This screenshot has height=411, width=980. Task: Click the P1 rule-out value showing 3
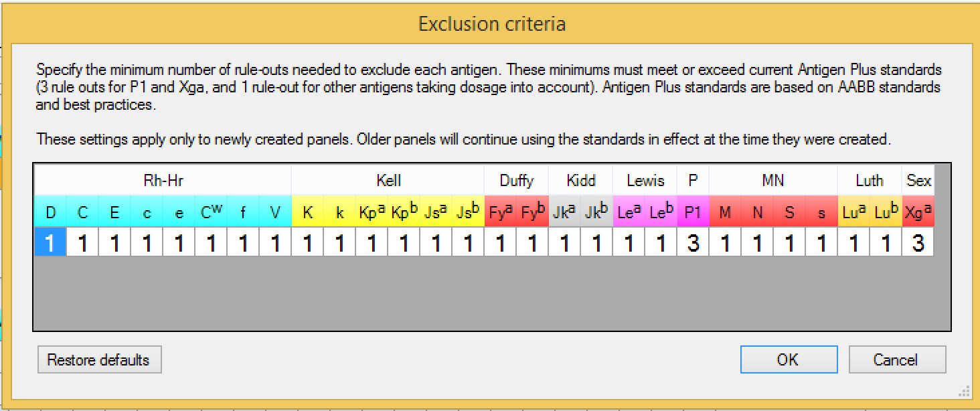(692, 242)
